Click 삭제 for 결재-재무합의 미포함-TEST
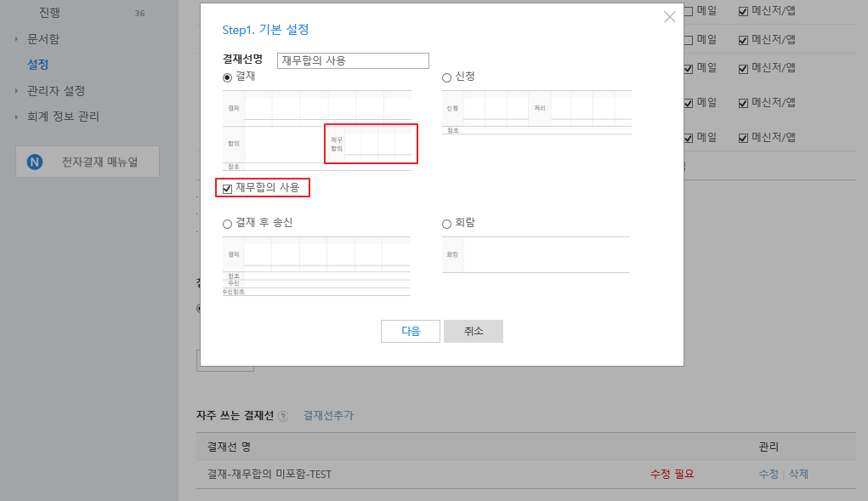 coord(798,474)
